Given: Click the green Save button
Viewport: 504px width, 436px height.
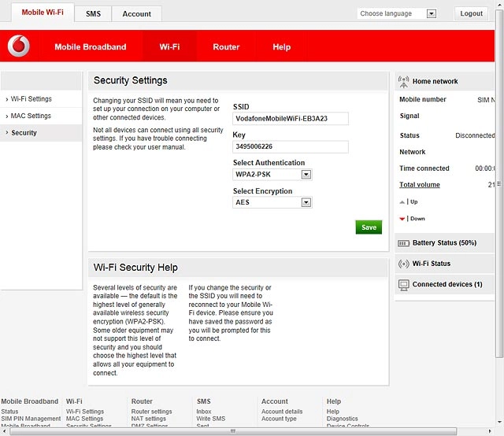Looking at the screenshot, I should (x=369, y=227).
